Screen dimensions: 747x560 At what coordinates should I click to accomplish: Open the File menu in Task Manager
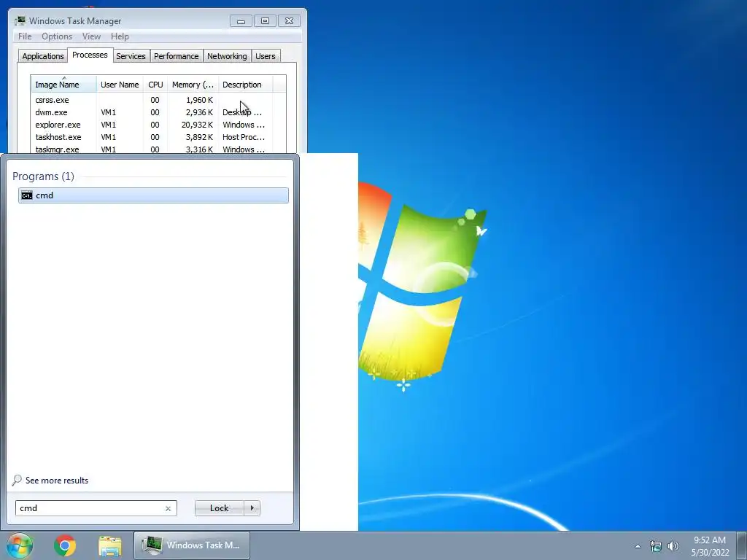25,36
